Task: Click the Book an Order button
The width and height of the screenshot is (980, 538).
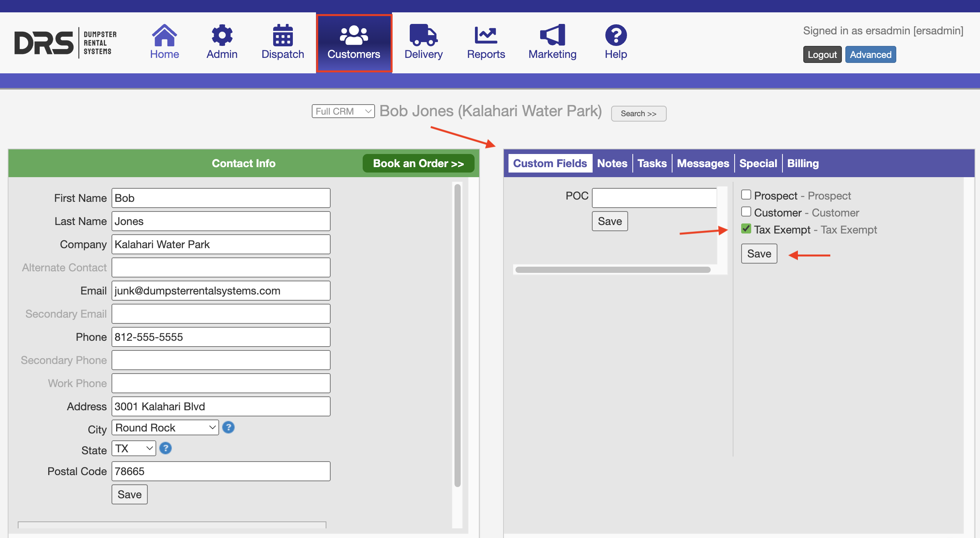Action: click(x=418, y=163)
